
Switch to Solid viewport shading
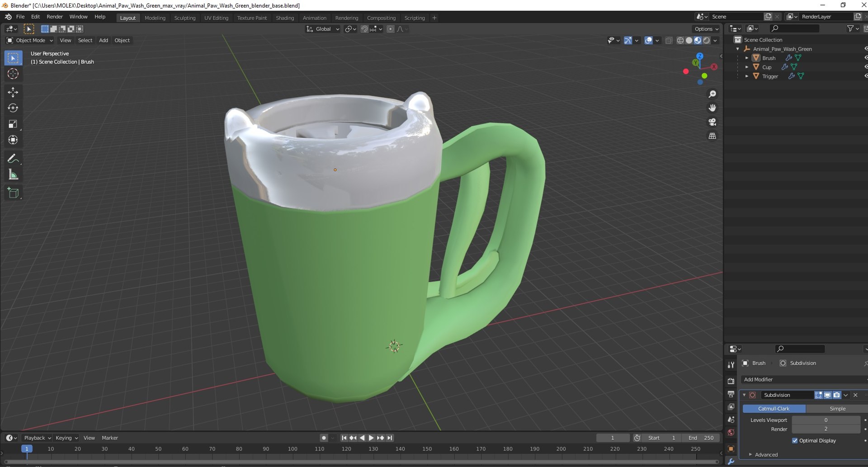click(x=689, y=40)
